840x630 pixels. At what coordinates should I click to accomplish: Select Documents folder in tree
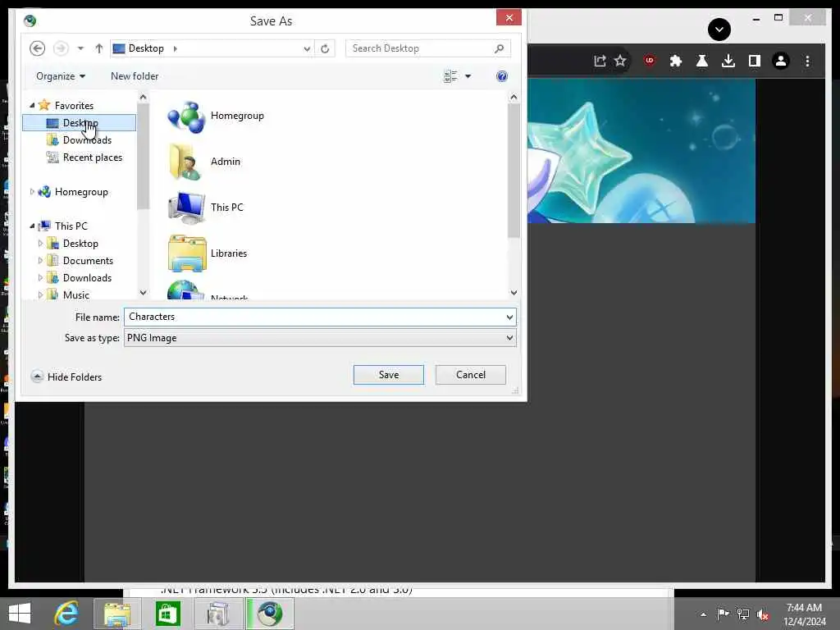[x=88, y=260]
